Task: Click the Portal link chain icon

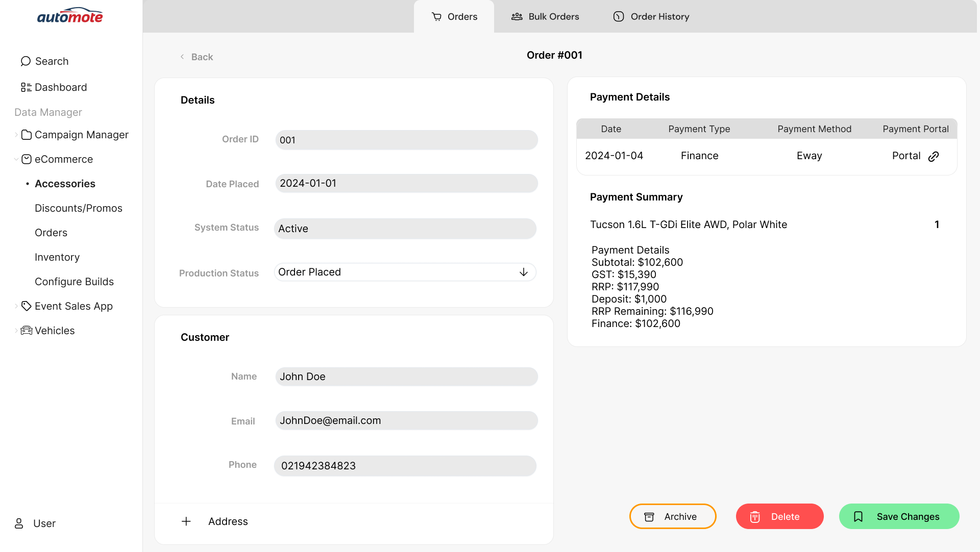Action: [x=934, y=157]
